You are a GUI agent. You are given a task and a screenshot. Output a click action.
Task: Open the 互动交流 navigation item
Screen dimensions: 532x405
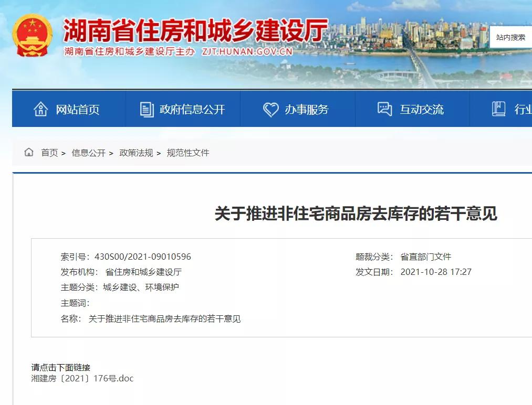[412, 109]
